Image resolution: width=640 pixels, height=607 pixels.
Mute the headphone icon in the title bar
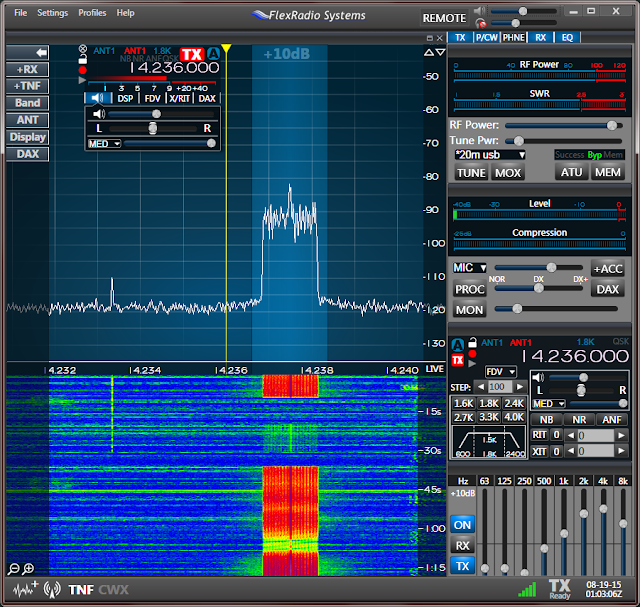point(481,23)
